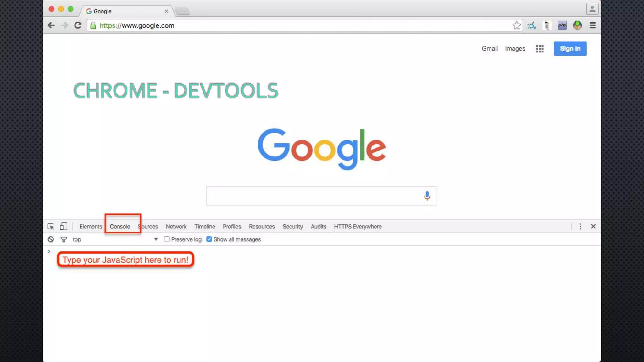Open the console filter funnel
This screenshot has width=644, height=362.
coord(64,239)
